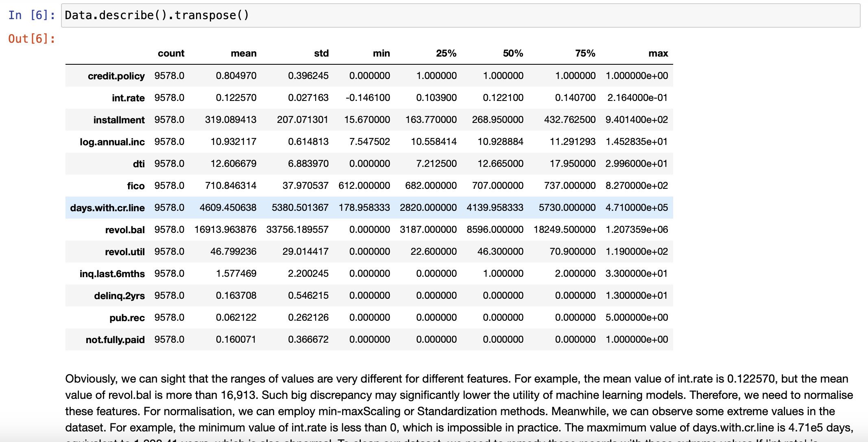
Task: Click the mean column header
Action: coord(243,53)
